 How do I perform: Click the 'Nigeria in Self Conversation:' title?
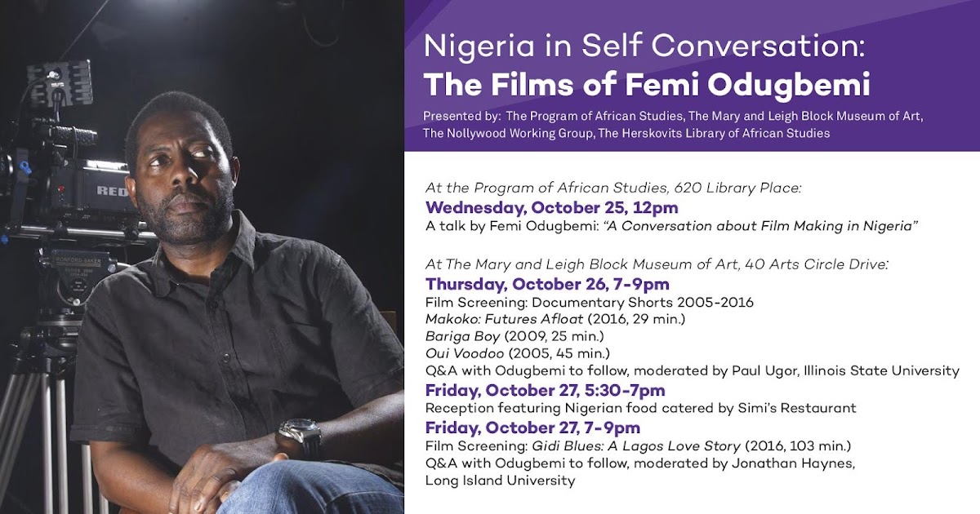[x=644, y=47]
